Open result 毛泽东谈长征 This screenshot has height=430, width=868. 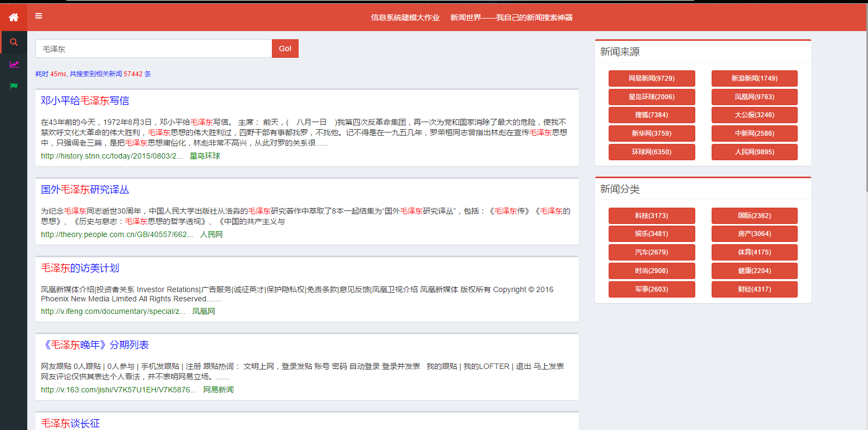pos(70,423)
